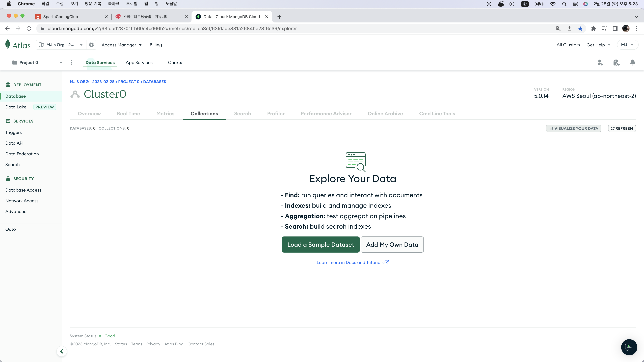Expand Project 0 selector
The image size is (644, 362).
pos(37,63)
